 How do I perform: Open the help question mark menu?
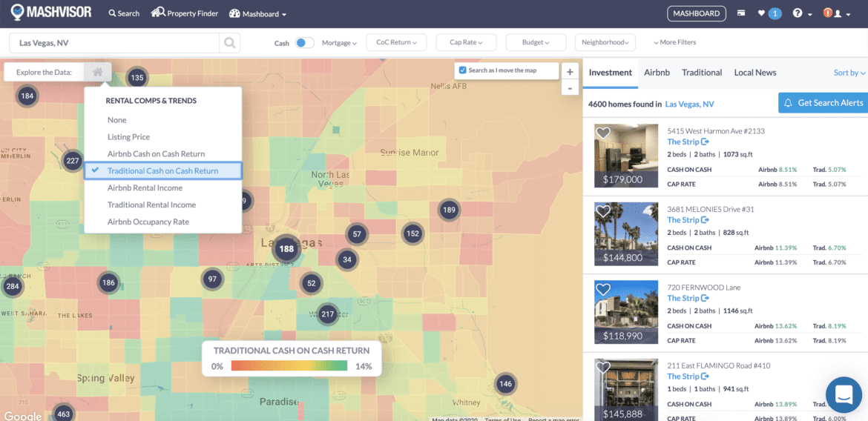pos(801,13)
